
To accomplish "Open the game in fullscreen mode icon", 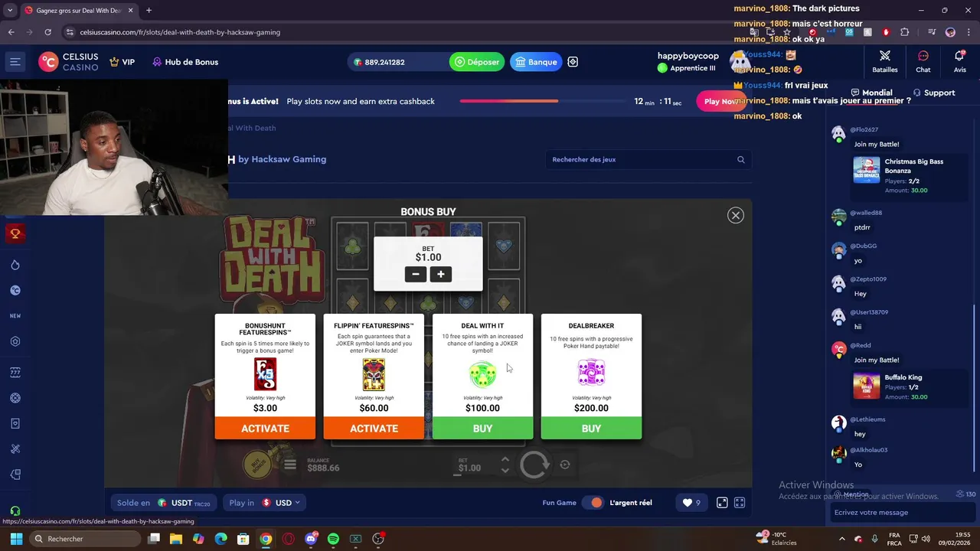I will [740, 503].
